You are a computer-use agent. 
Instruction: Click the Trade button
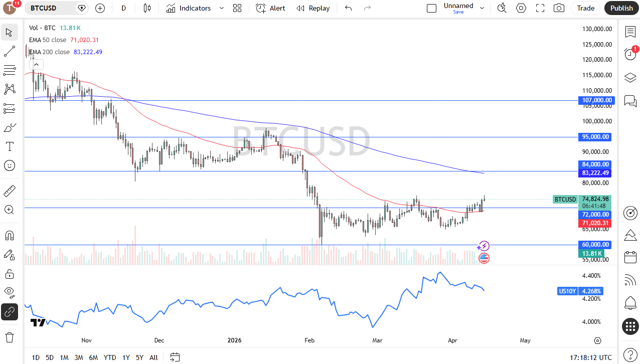point(585,8)
